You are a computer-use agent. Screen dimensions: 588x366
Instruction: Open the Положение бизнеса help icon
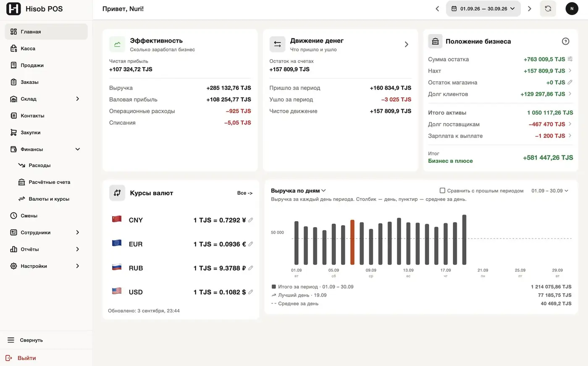[565, 41]
